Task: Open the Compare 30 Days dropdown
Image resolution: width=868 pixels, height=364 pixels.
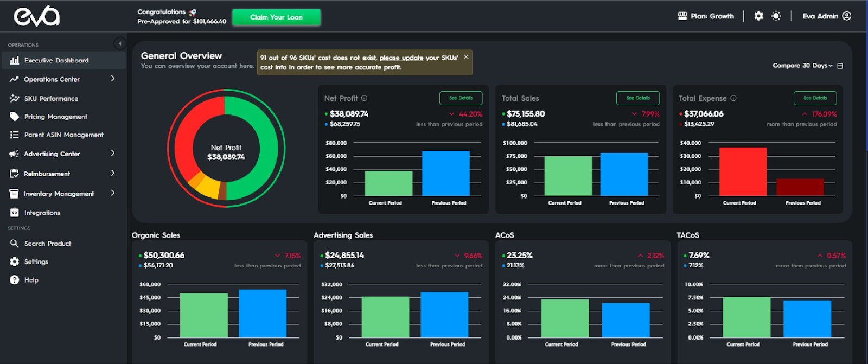Action: tap(802, 66)
